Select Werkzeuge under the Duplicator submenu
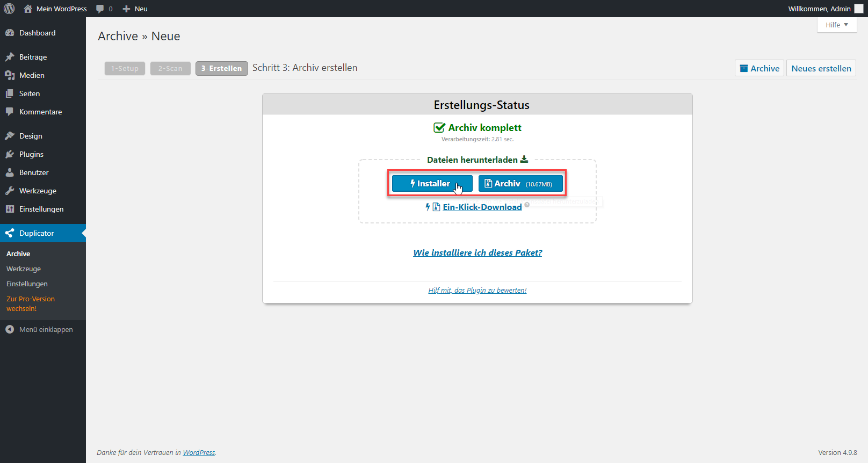This screenshot has height=463, width=868. pos(24,269)
